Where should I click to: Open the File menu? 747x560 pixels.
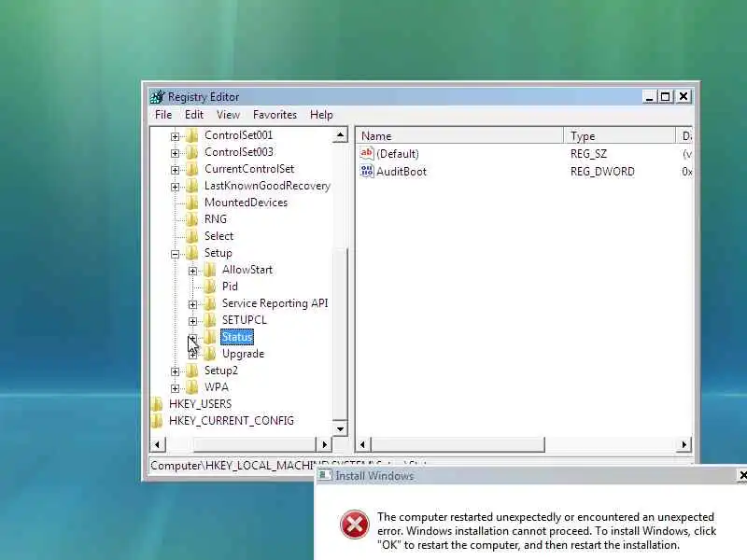tap(163, 115)
